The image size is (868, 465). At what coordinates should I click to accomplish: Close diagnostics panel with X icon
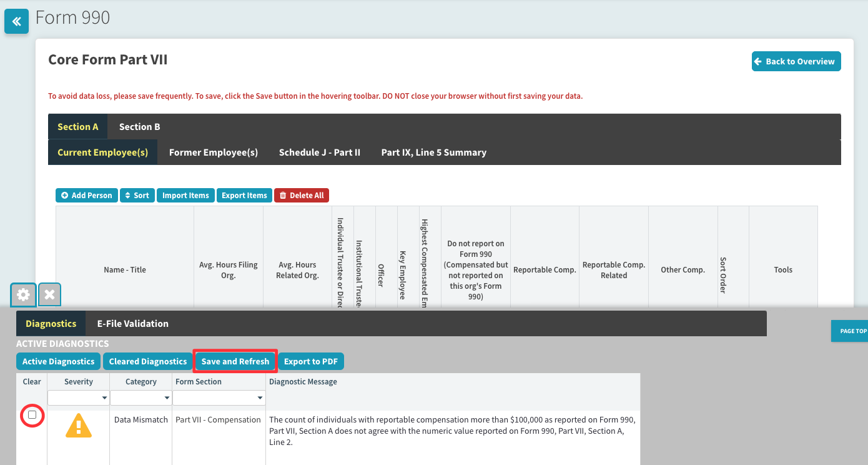(x=50, y=294)
